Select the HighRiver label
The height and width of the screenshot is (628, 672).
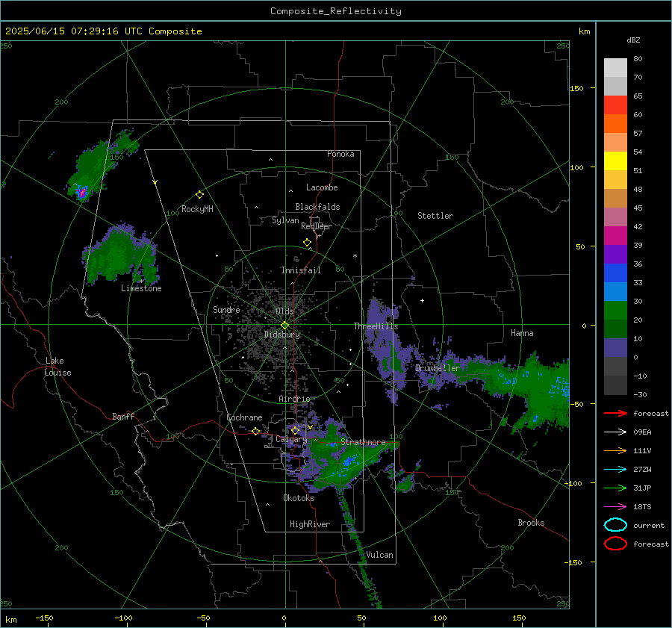(310, 524)
